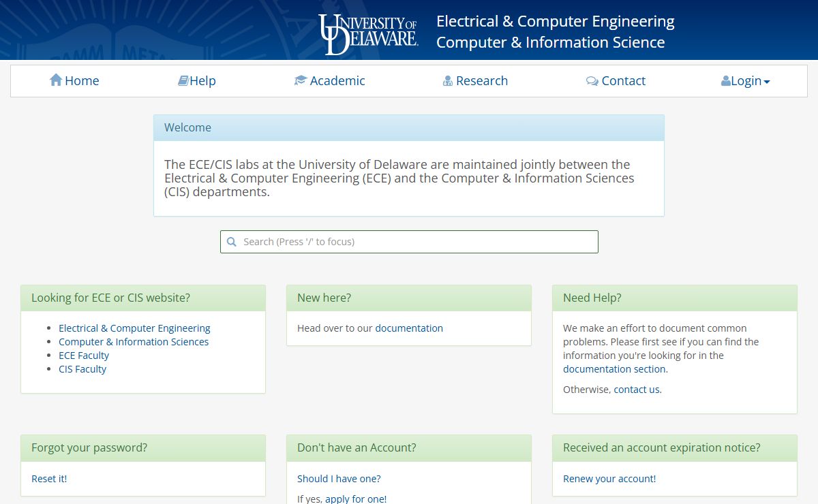This screenshot has height=504, width=818.
Task: Open the documentation section link
Action: click(x=614, y=369)
